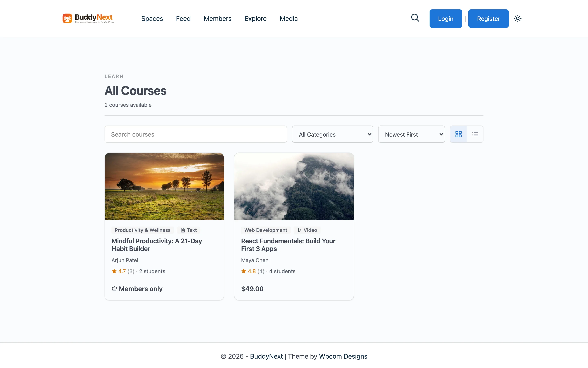
Task: Click the All Courses heading
Action: pos(136,91)
